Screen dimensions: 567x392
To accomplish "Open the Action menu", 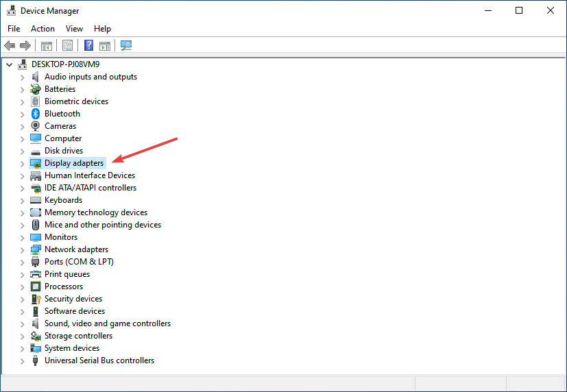I will (43, 29).
